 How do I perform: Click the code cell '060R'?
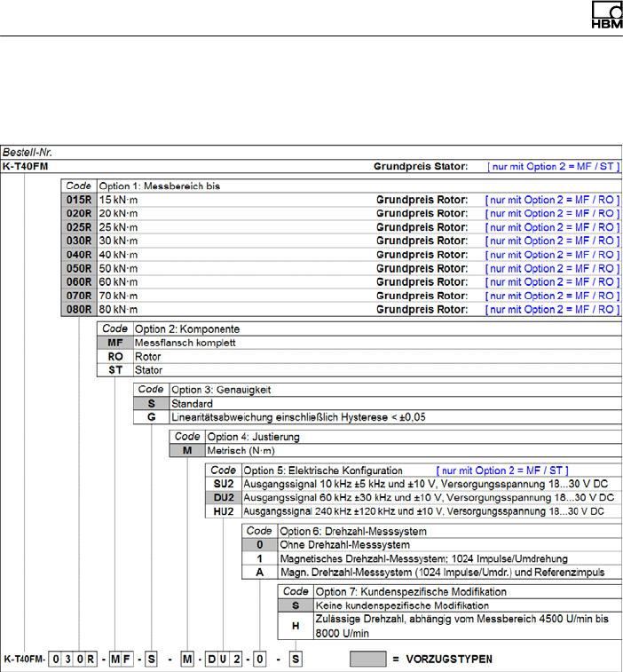click(79, 282)
